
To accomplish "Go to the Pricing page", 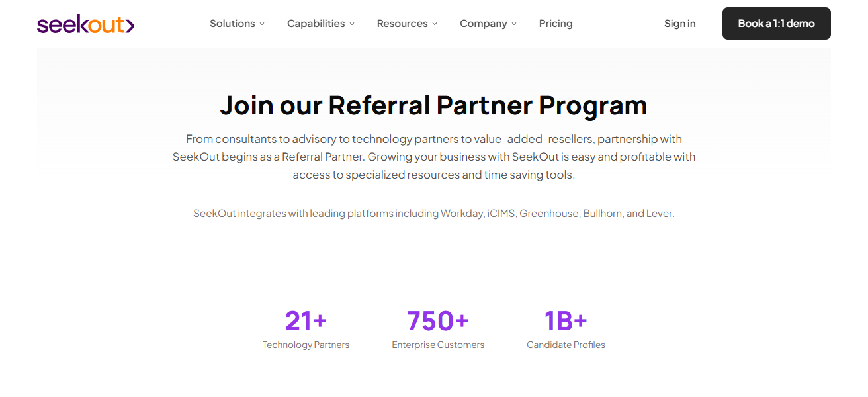I will click(x=556, y=24).
